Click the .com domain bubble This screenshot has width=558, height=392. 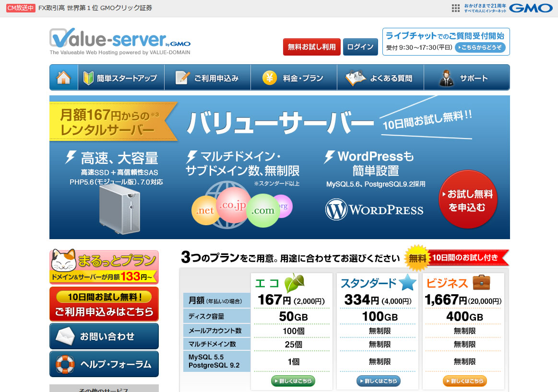coord(263,210)
